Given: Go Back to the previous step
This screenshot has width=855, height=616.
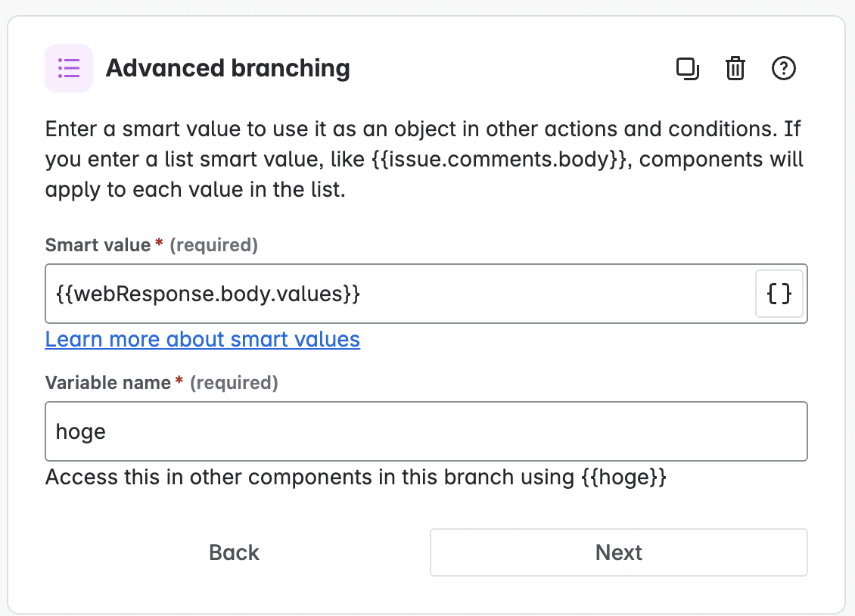Looking at the screenshot, I should (x=234, y=552).
